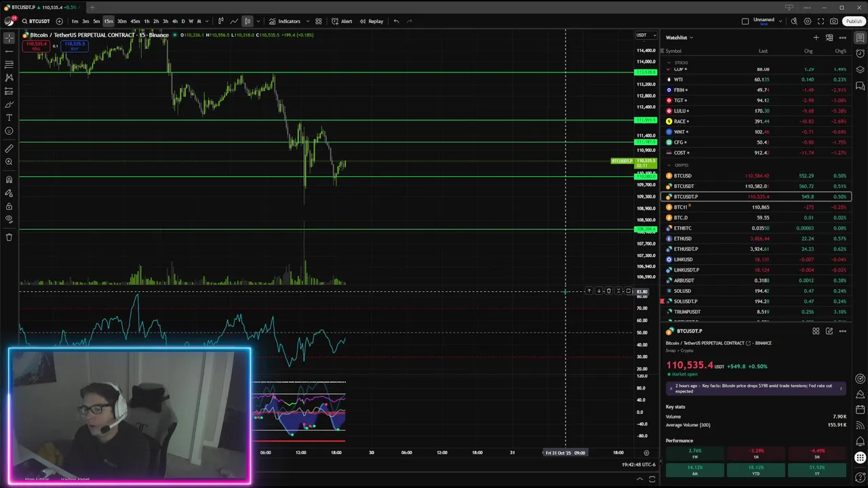Select the measure ruler tool
Image resolution: width=868 pixels, height=488 pixels.
9,148
